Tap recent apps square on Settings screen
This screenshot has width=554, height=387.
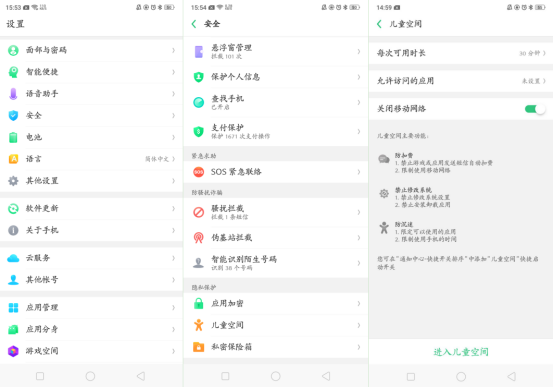pos(40,376)
